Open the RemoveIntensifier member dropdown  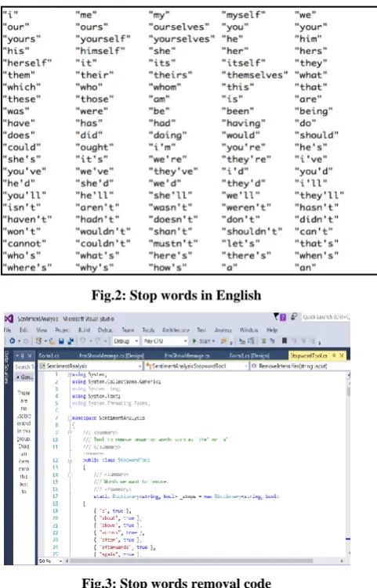tap(299, 366)
